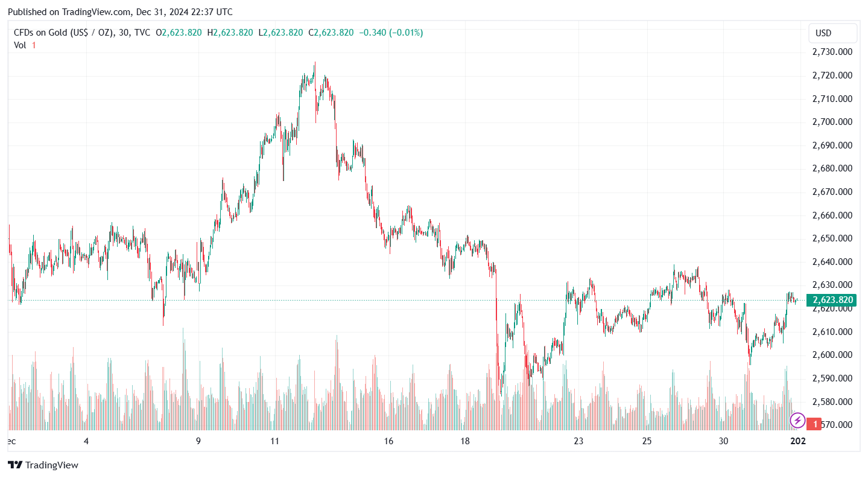Click the change value −0.340 (−0.01%)
The image size is (868, 478).
pyautogui.click(x=391, y=33)
